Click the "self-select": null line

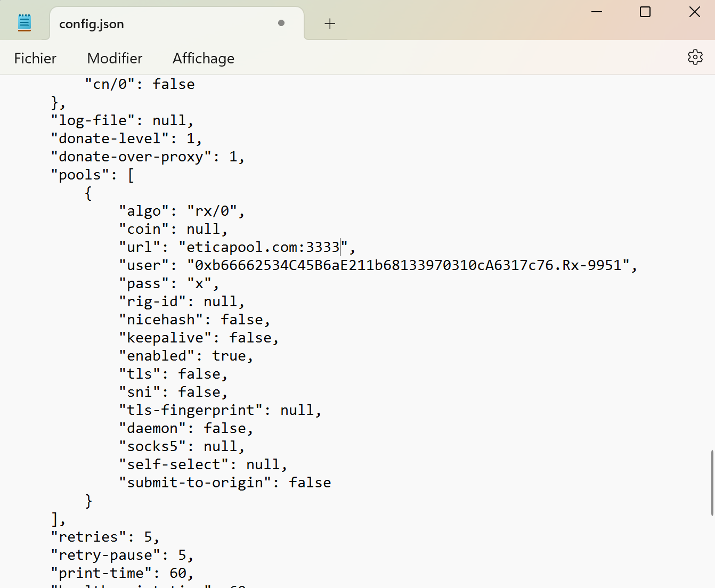203,465
